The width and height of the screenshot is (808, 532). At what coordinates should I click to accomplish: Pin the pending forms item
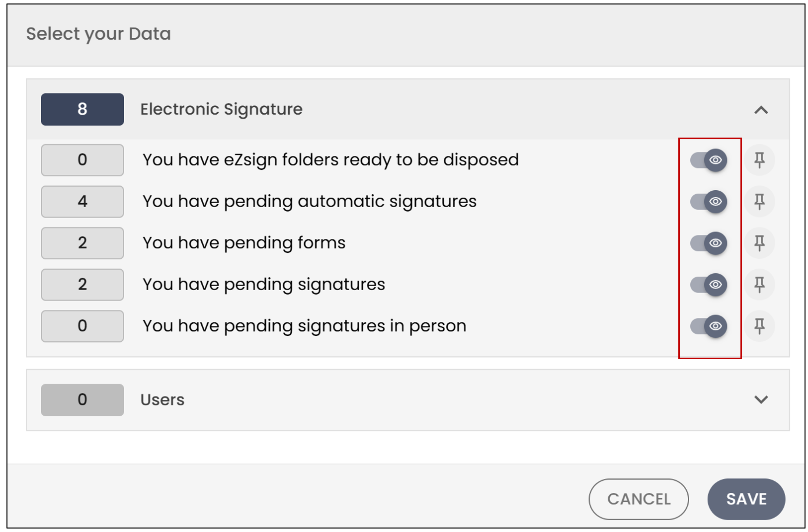pos(759,243)
